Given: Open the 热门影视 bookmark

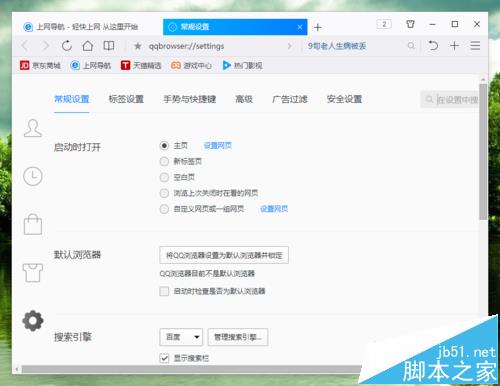Looking at the screenshot, I should [242, 65].
